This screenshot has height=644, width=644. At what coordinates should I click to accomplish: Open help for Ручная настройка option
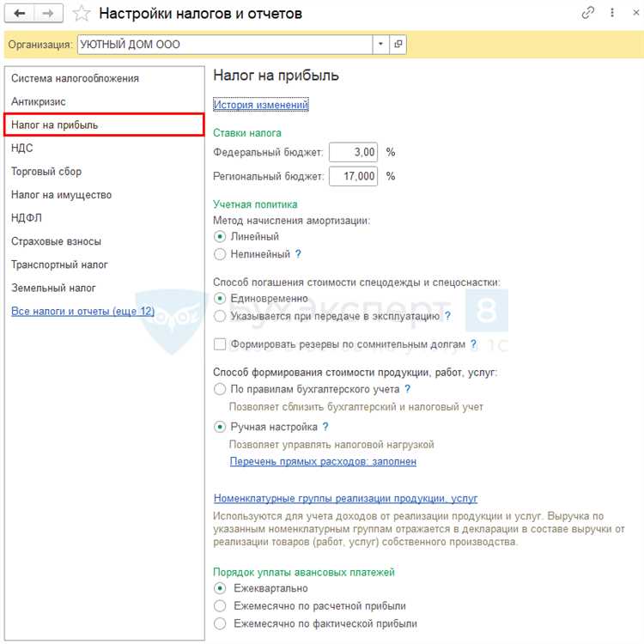325,427
